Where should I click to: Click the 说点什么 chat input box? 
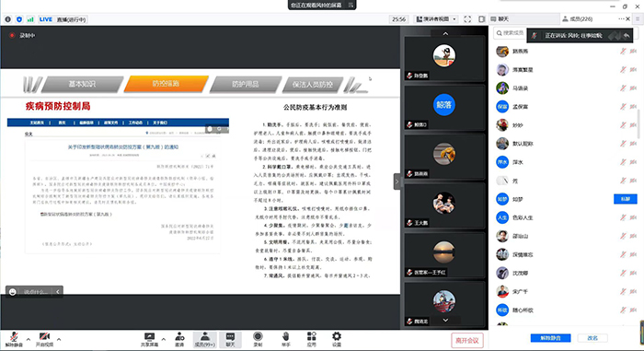pos(36,292)
